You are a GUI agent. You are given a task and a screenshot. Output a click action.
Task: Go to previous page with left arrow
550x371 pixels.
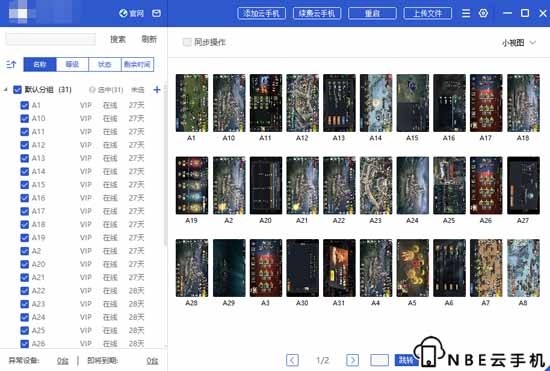point(292,360)
